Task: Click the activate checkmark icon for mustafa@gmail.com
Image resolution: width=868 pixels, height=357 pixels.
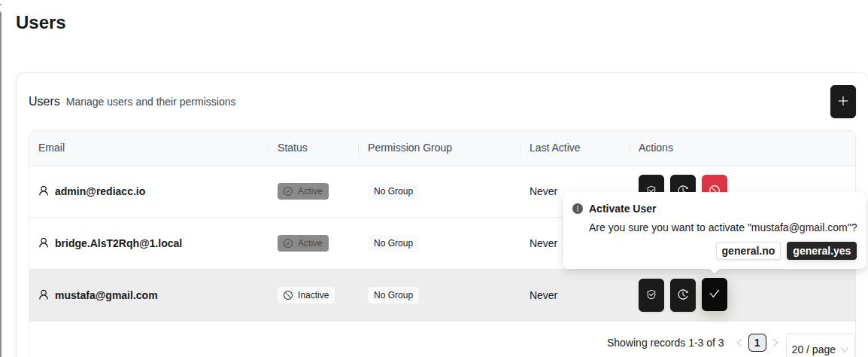Action: (715, 294)
